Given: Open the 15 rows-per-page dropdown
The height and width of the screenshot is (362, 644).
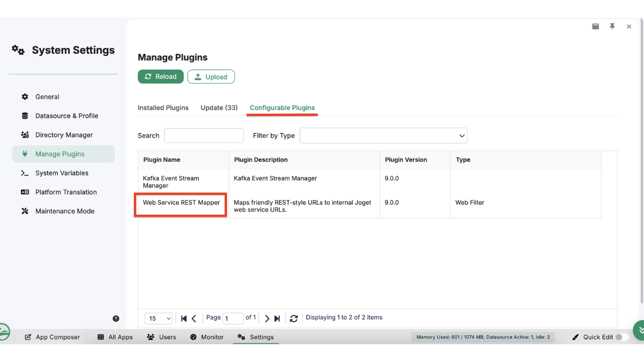Looking at the screenshot, I should pyautogui.click(x=158, y=318).
